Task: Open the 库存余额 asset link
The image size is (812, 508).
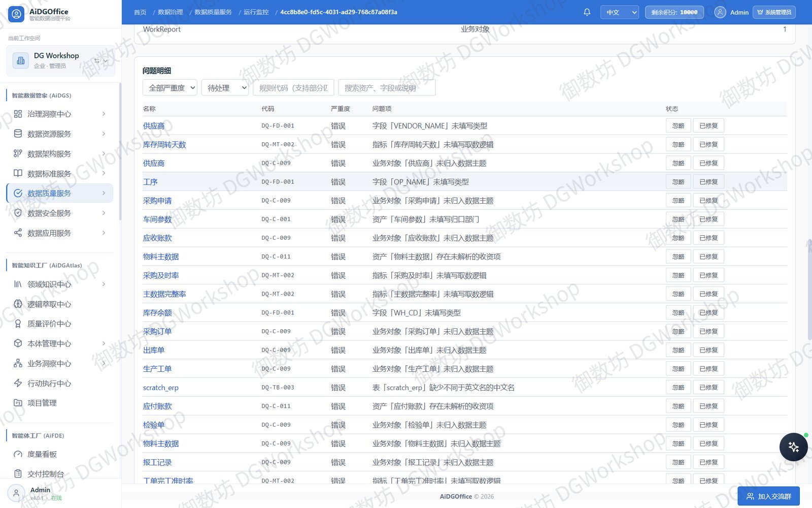Action: point(157,313)
